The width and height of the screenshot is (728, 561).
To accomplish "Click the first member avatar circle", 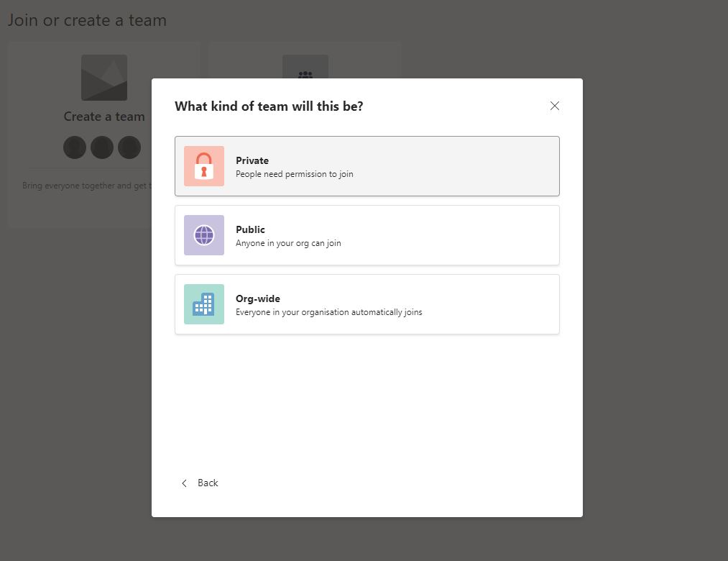I will [75, 147].
